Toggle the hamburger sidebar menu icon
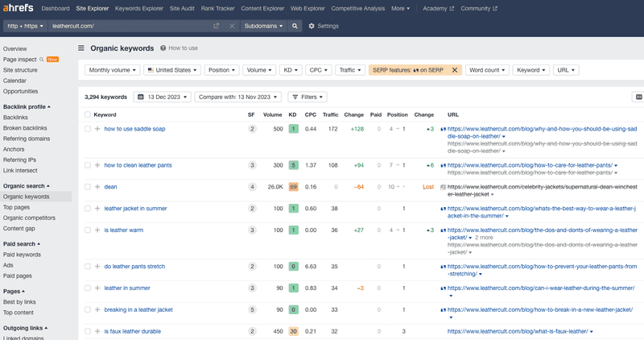This screenshot has height=340, width=644. pos(81,48)
